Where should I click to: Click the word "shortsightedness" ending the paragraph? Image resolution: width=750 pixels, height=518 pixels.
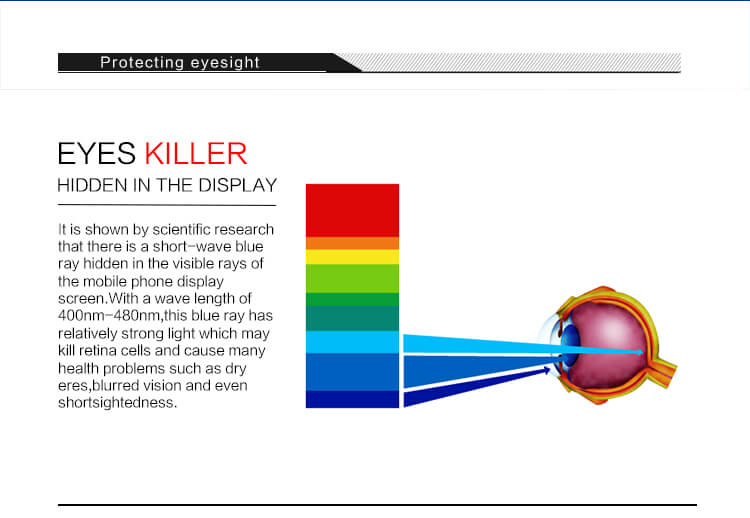pos(117,403)
